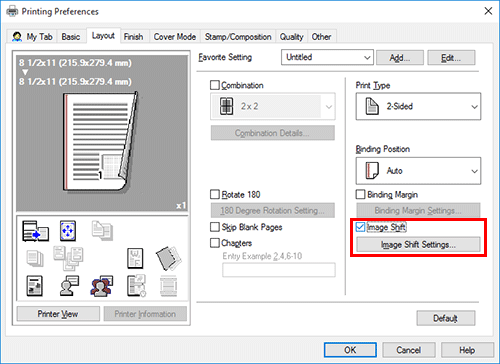The width and height of the screenshot is (500, 364).
Task: Click the tilted gray cover sheets icon
Action: 168,258
